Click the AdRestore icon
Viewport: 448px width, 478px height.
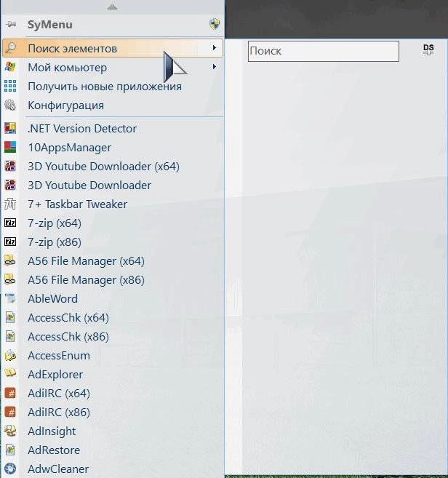click(10, 450)
